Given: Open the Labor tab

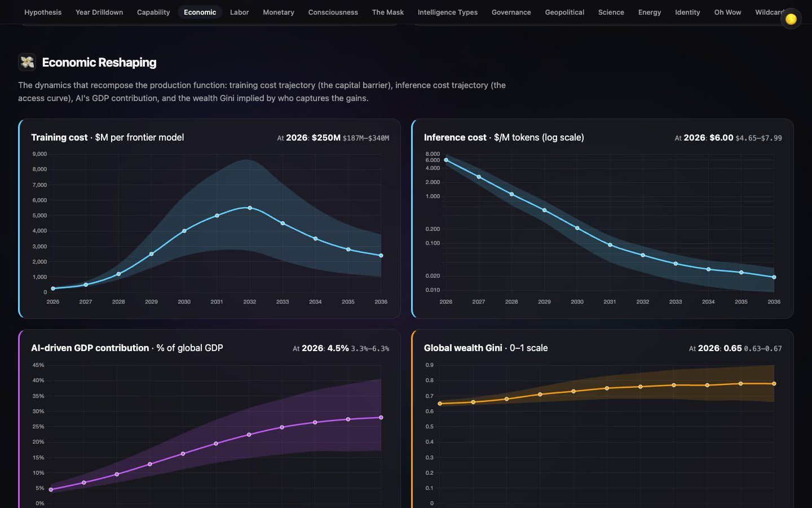Looking at the screenshot, I should 240,12.
